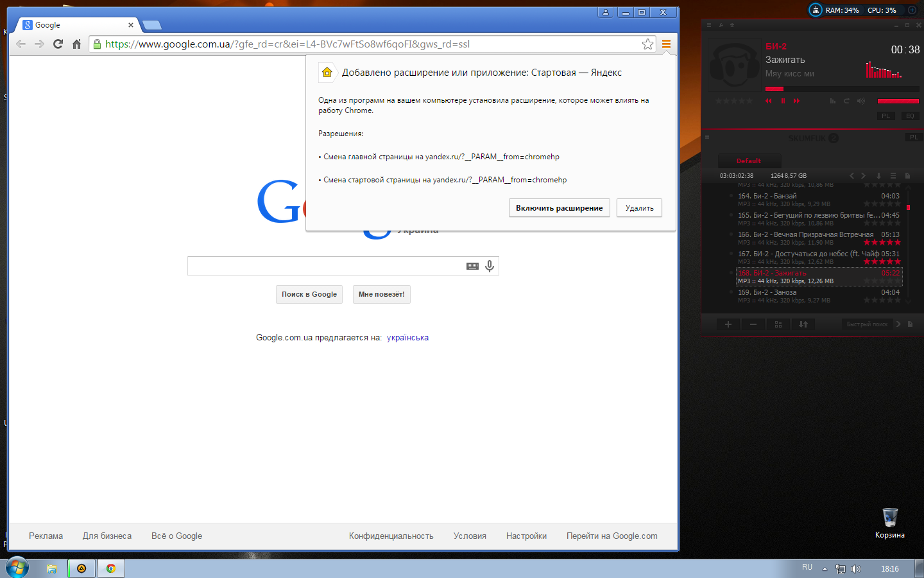
Task: Show hidden system tray icons
Action: coord(825,569)
